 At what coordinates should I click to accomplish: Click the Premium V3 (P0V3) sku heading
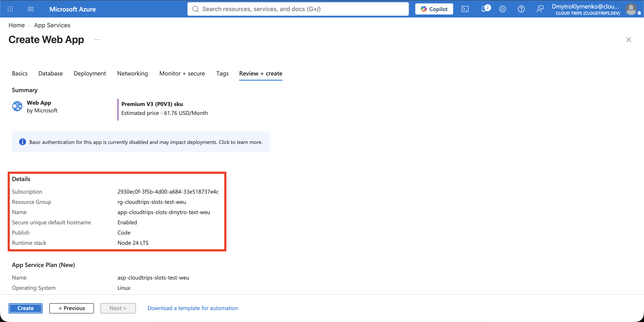point(152,104)
